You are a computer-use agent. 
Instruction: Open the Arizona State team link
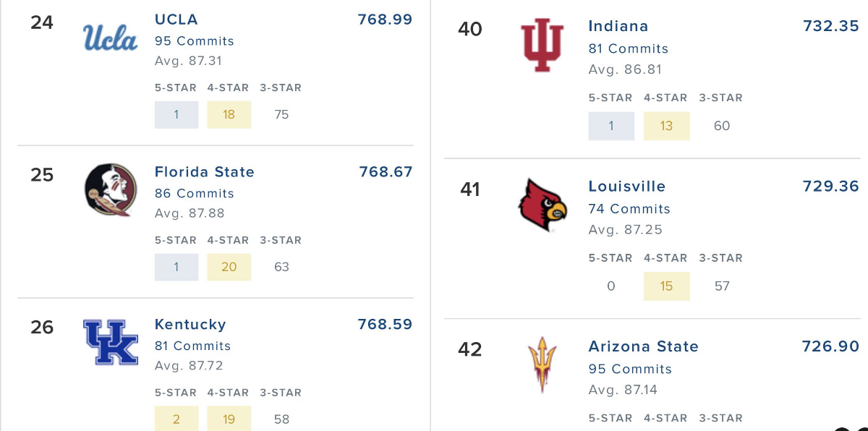click(x=644, y=346)
